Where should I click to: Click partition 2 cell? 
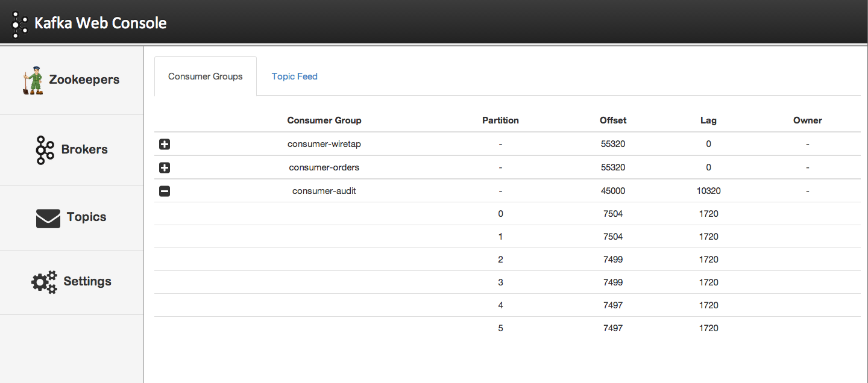(x=500, y=260)
